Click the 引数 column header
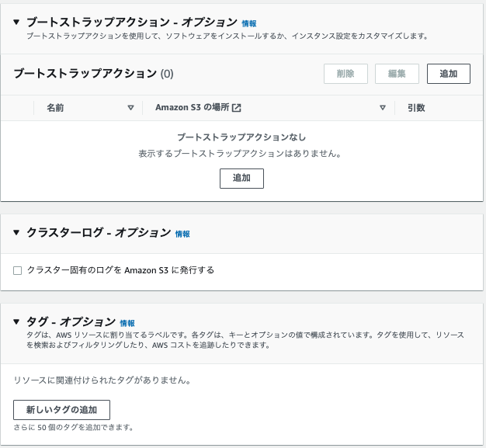Viewport: 486px width, 448px height. (416, 108)
